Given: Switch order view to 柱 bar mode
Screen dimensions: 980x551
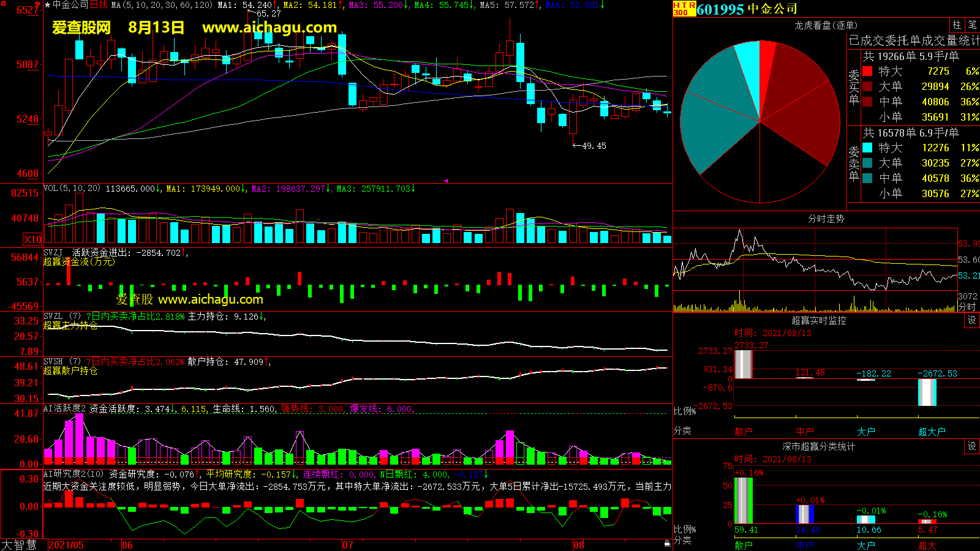Looking at the screenshot, I should (957, 25).
